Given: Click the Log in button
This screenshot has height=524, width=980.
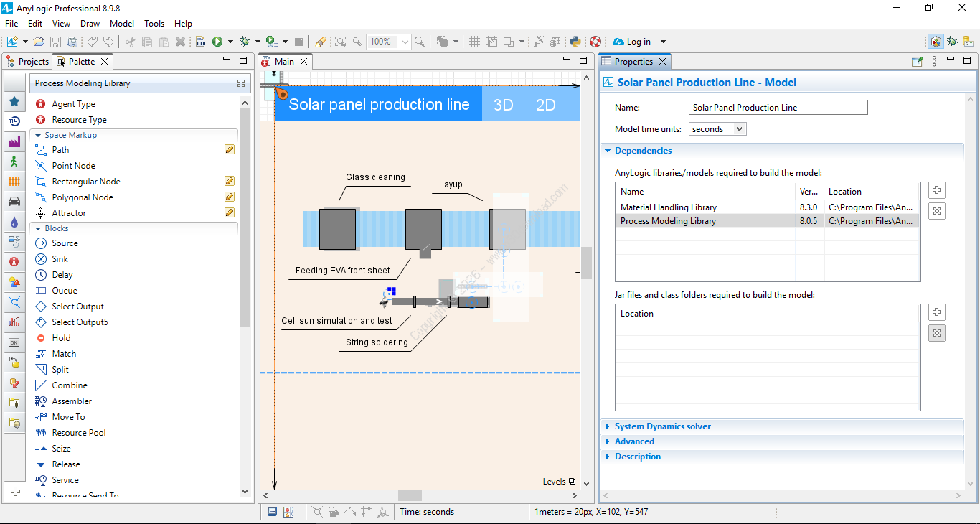Looking at the screenshot, I should tap(632, 42).
